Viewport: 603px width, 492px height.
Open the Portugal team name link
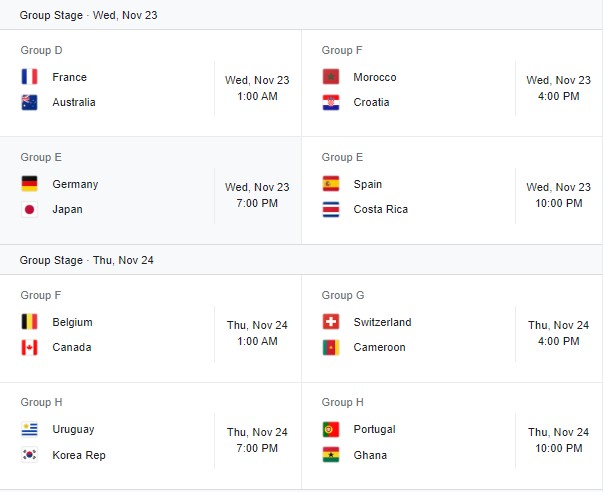pos(374,429)
